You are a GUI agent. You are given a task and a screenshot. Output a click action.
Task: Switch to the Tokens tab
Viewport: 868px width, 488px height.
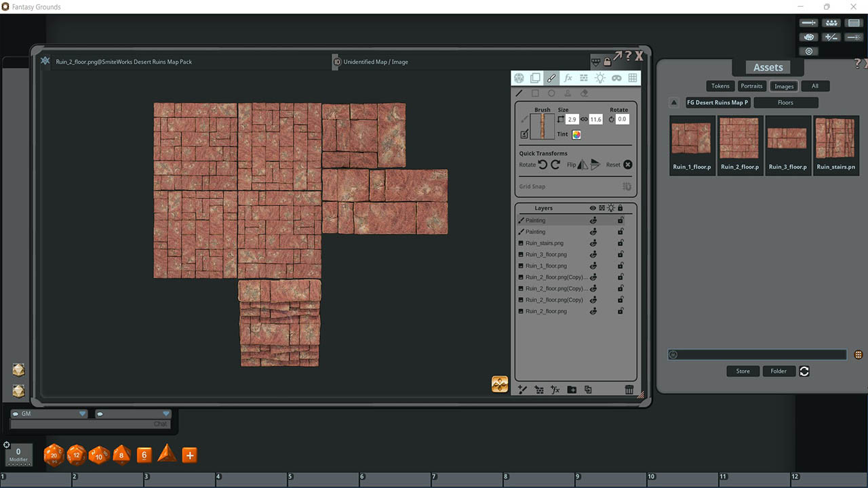pos(719,85)
